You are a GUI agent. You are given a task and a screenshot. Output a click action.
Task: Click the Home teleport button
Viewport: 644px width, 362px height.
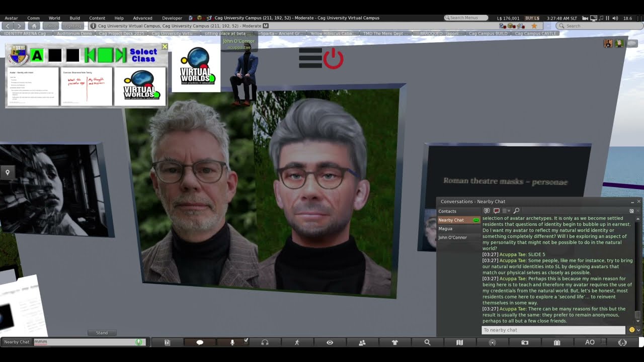point(34,26)
